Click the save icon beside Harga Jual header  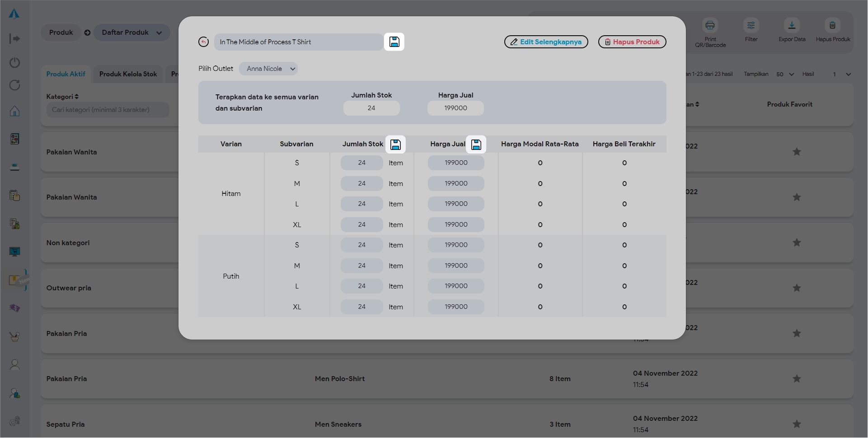(x=476, y=144)
